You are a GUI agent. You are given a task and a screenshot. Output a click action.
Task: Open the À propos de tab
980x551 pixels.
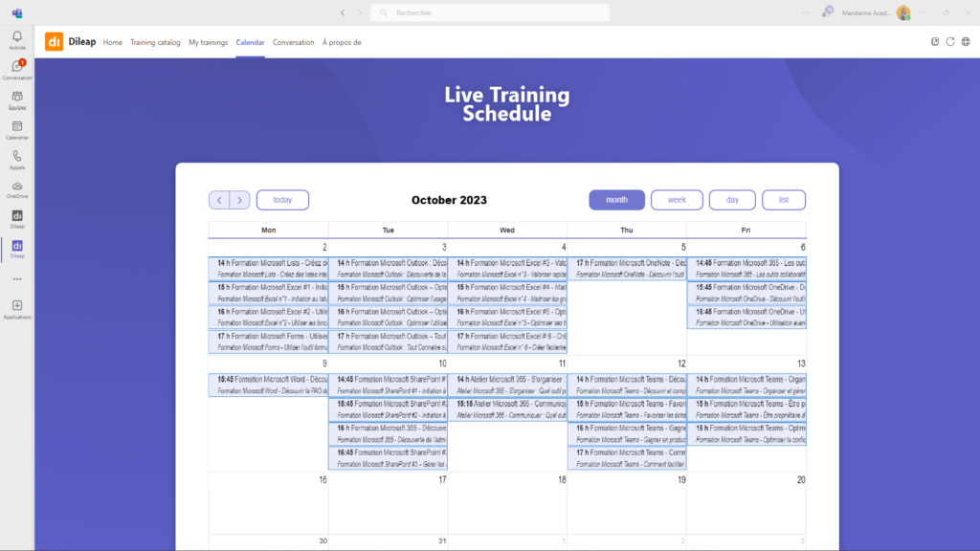tap(342, 42)
